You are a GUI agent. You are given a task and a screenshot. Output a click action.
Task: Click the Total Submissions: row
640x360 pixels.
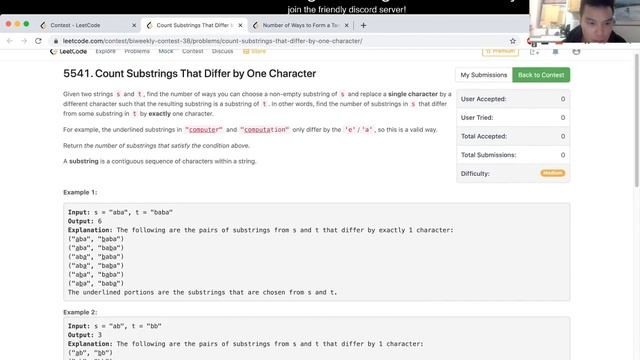tap(513, 155)
